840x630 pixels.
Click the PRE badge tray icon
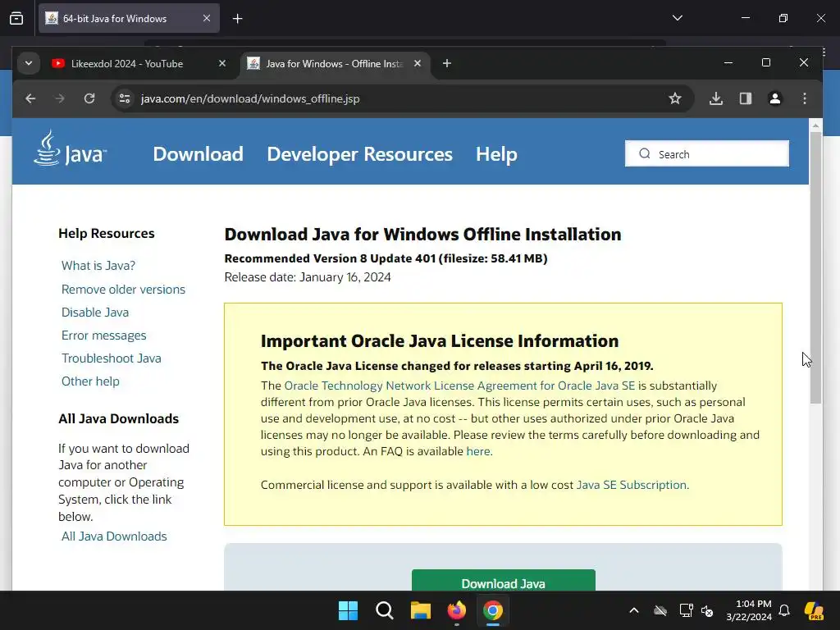click(x=815, y=610)
